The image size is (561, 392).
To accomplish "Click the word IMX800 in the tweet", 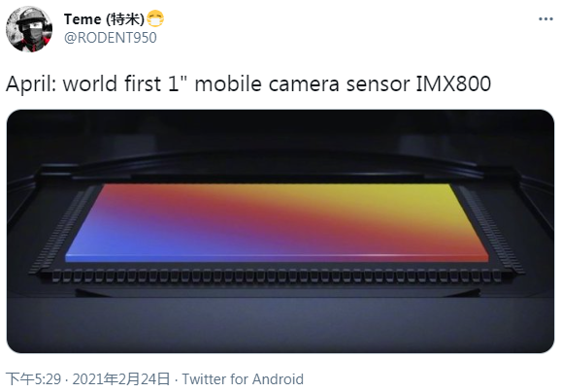I will [x=453, y=83].
